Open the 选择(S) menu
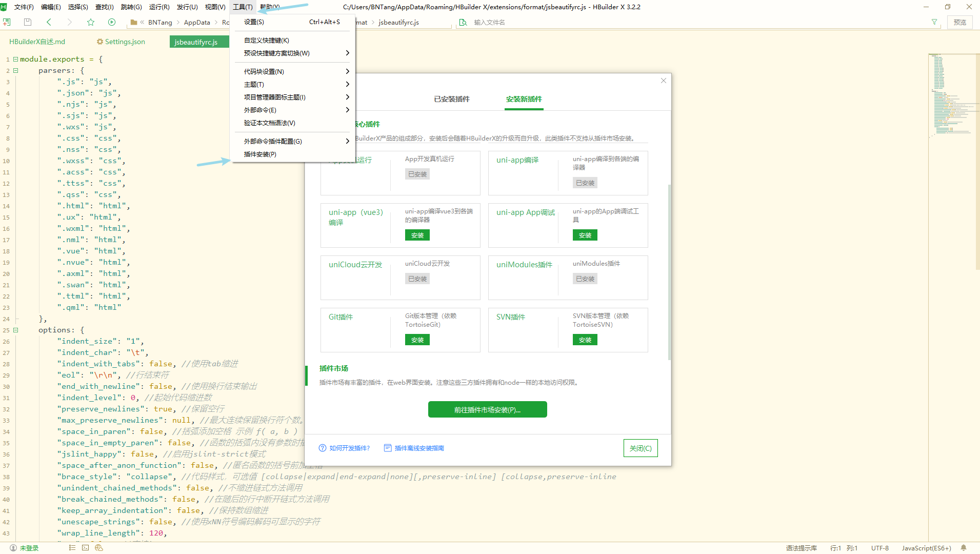 78,7
